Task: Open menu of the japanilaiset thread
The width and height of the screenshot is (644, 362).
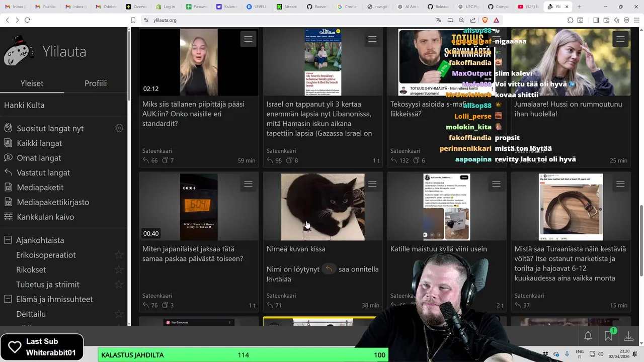Action: click(248, 184)
